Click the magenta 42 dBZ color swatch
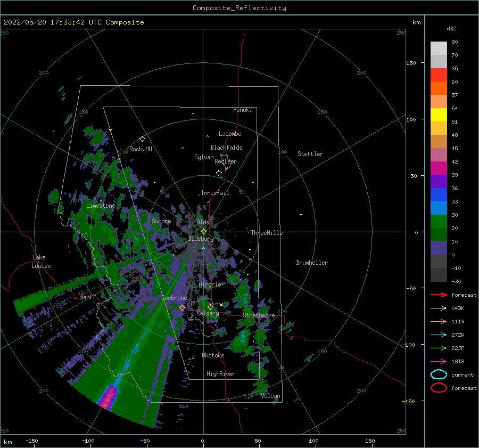 (x=439, y=168)
